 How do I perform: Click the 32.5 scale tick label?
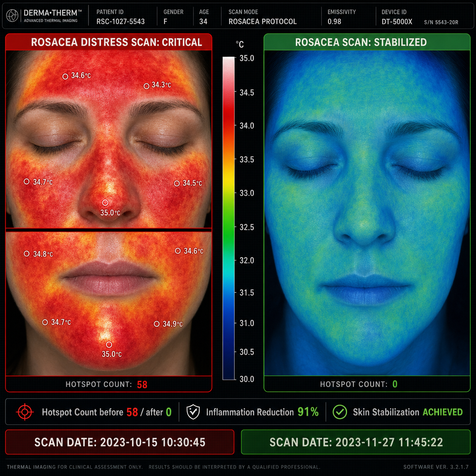click(x=247, y=227)
